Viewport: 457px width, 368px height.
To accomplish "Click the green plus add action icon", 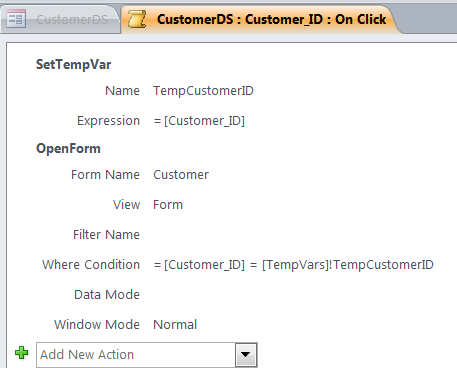I will [x=22, y=353].
